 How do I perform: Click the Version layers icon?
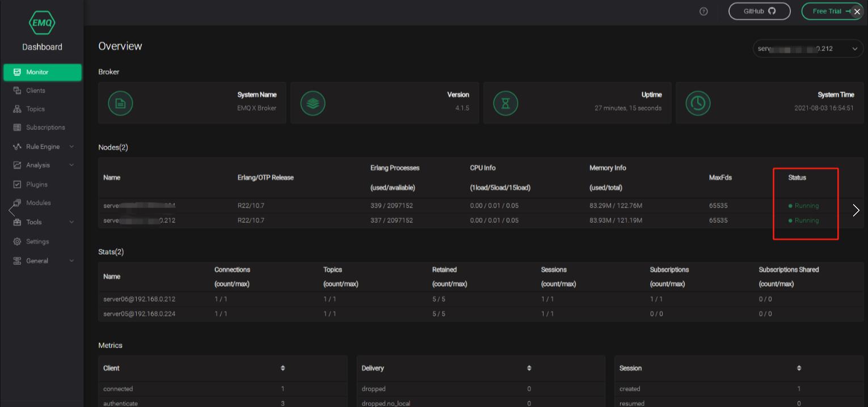point(313,103)
